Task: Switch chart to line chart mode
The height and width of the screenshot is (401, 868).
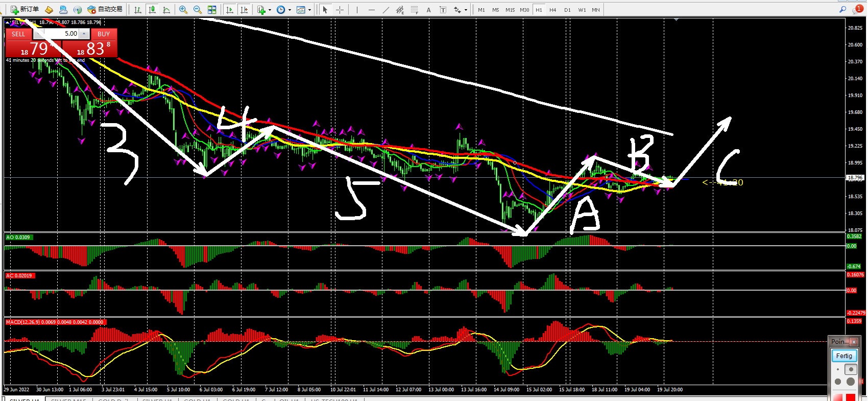Action: tap(166, 10)
